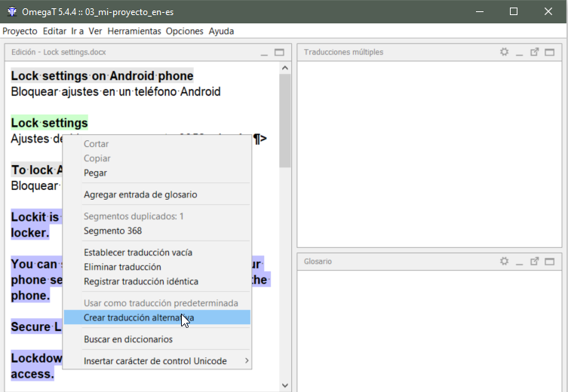Choose Pegar from the context menu

click(x=157, y=173)
